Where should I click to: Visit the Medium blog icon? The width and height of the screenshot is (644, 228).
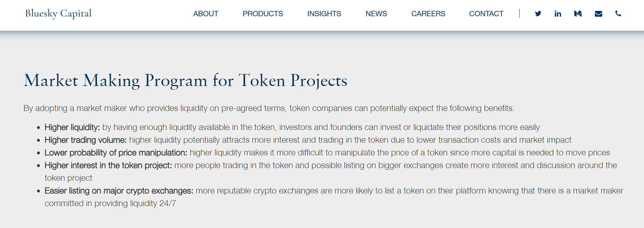pyautogui.click(x=578, y=13)
